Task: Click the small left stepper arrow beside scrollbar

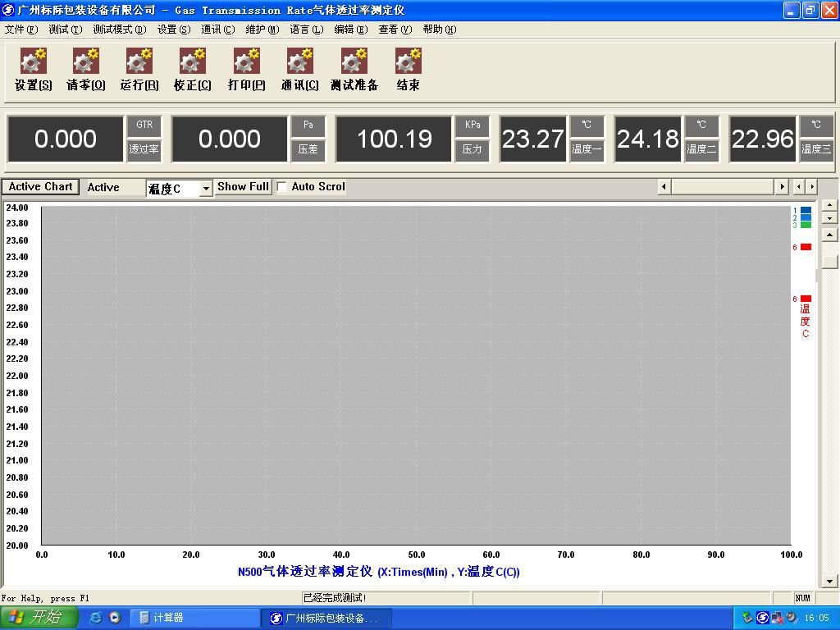Action: [x=799, y=186]
